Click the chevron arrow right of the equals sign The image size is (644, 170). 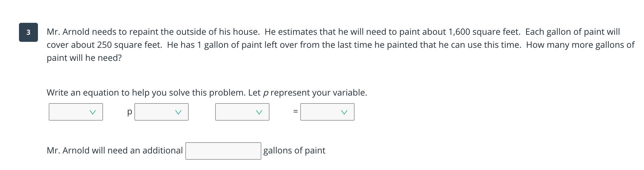point(344,112)
